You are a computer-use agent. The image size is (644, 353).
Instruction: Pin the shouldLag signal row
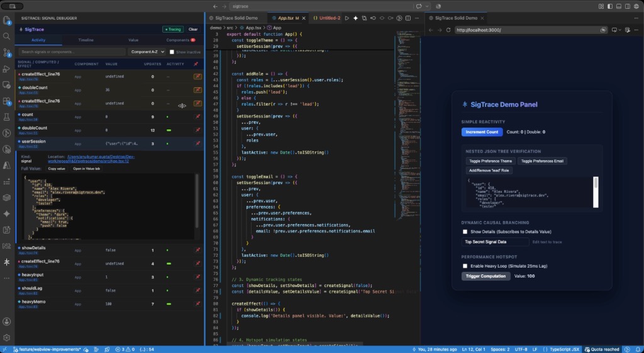(197, 290)
